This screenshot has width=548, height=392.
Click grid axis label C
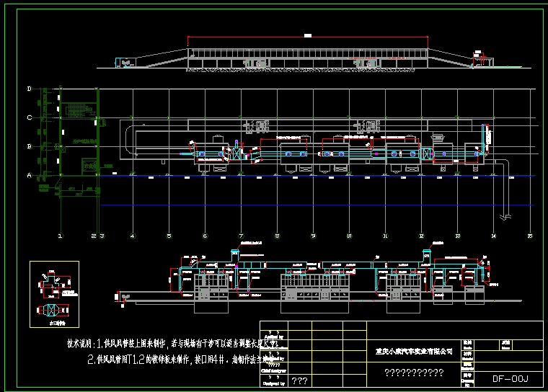tap(29, 117)
